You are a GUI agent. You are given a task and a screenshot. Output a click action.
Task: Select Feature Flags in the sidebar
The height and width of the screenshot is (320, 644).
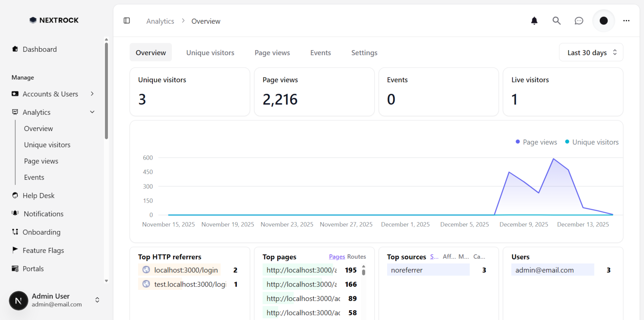coord(43,250)
